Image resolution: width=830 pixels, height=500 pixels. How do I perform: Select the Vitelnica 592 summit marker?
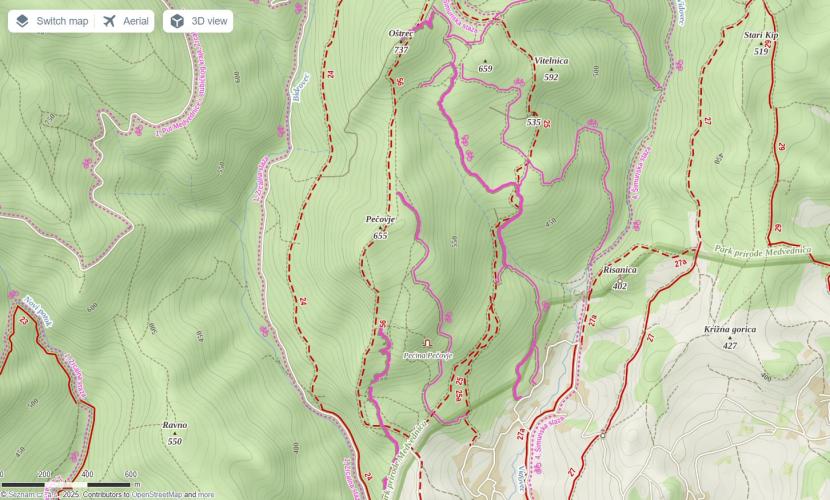point(551,69)
